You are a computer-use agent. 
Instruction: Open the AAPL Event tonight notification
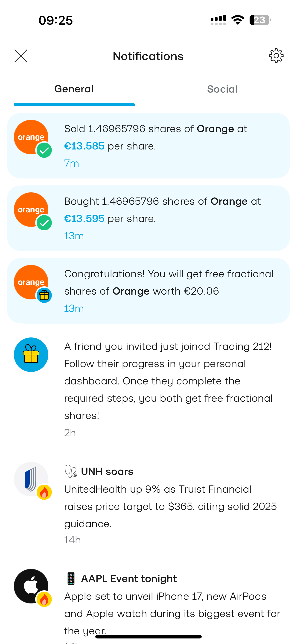pyautogui.click(x=148, y=605)
